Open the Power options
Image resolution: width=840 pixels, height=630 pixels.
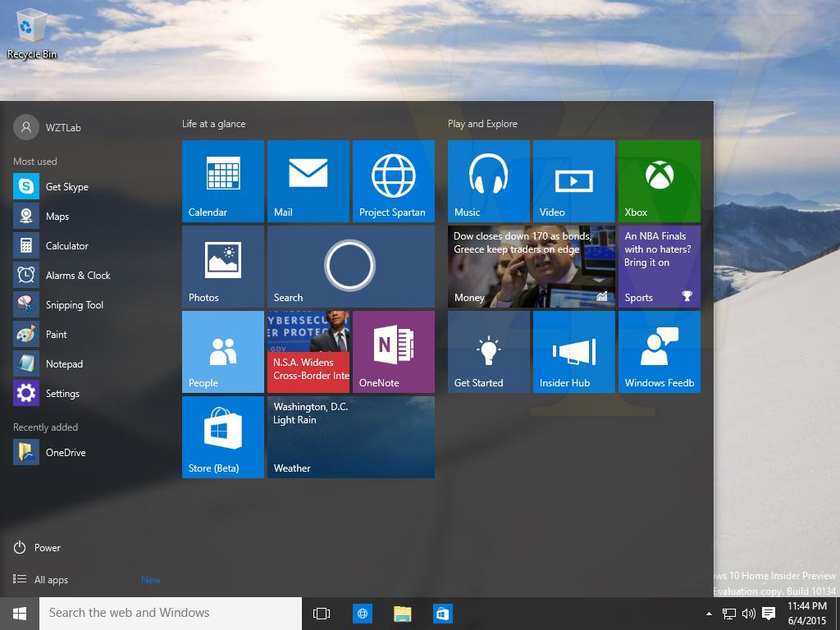pos(36,547)
